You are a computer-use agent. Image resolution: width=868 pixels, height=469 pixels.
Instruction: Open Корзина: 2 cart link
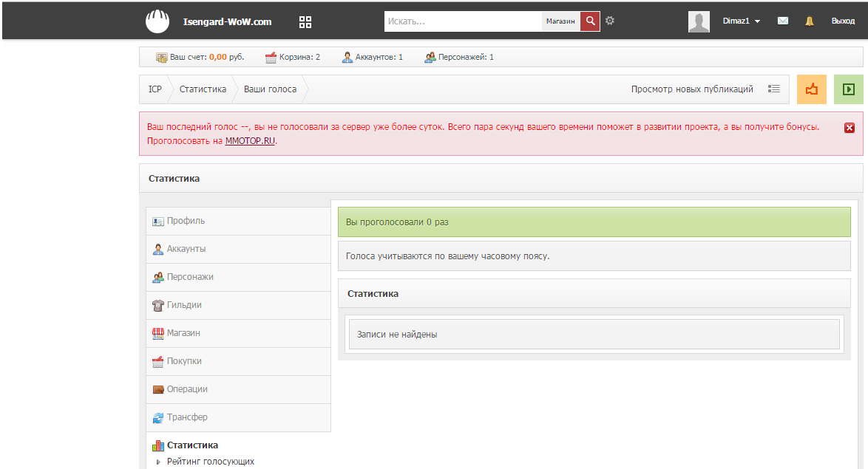[x=299, y=57]
